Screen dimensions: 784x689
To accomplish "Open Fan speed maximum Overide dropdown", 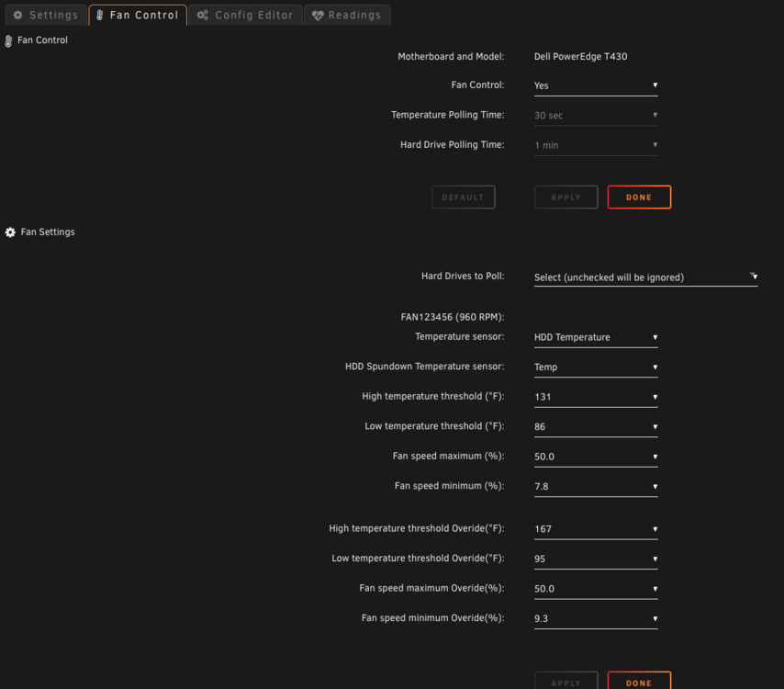I will [596, 589].
